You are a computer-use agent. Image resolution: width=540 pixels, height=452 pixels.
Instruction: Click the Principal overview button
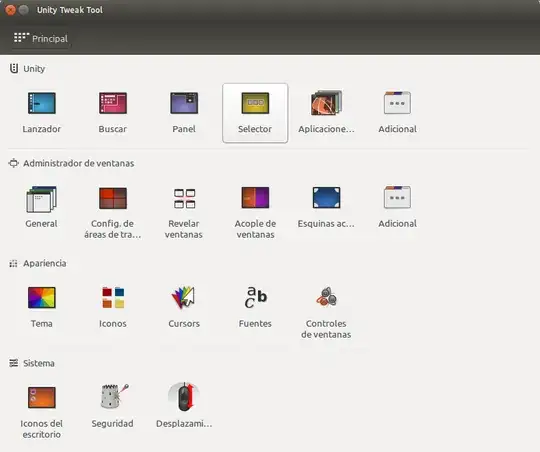41,38
